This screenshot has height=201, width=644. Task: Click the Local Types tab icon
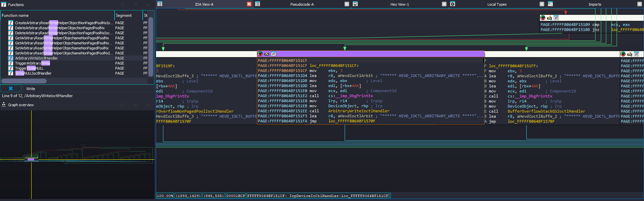[453, 4]
